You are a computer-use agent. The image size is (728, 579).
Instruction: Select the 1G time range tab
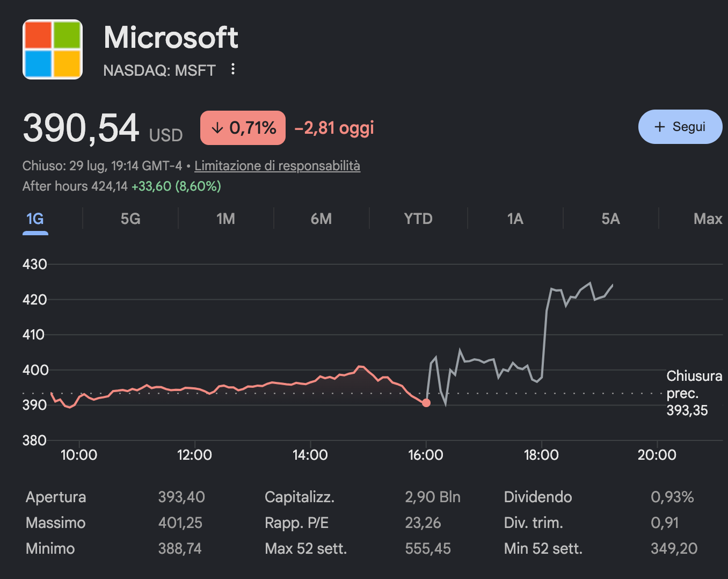35,219
